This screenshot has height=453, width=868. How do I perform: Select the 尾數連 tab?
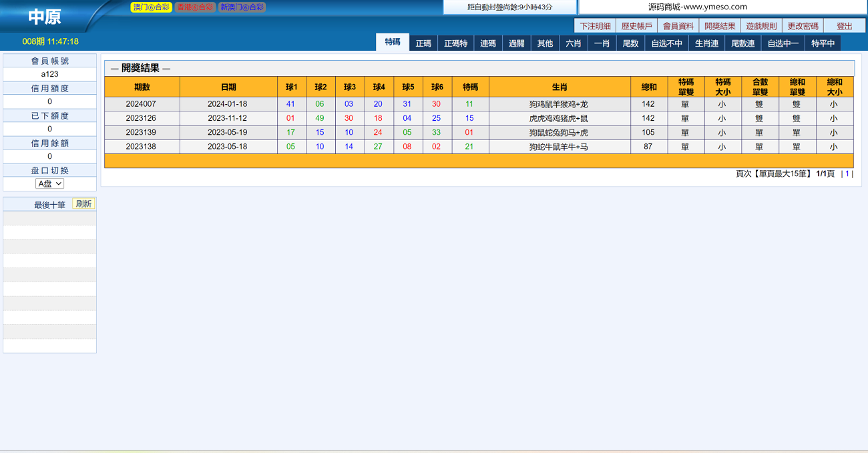(x=743, y=43)
